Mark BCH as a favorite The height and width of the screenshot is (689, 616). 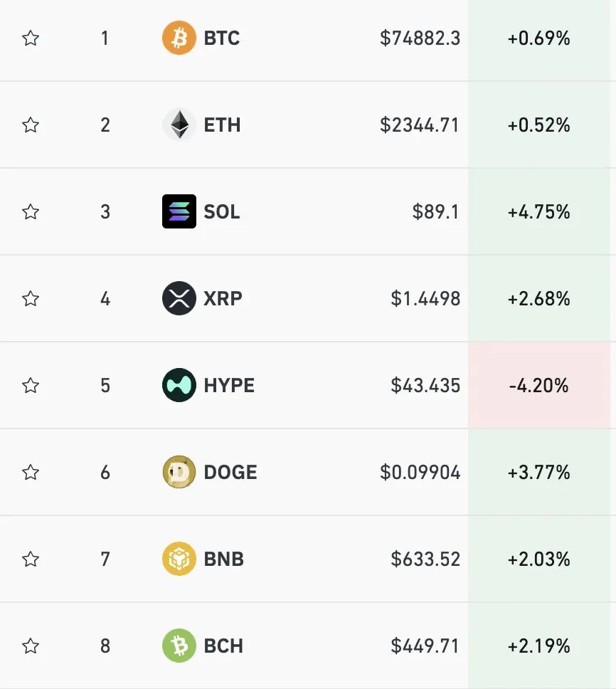click(x=30, y=646)
